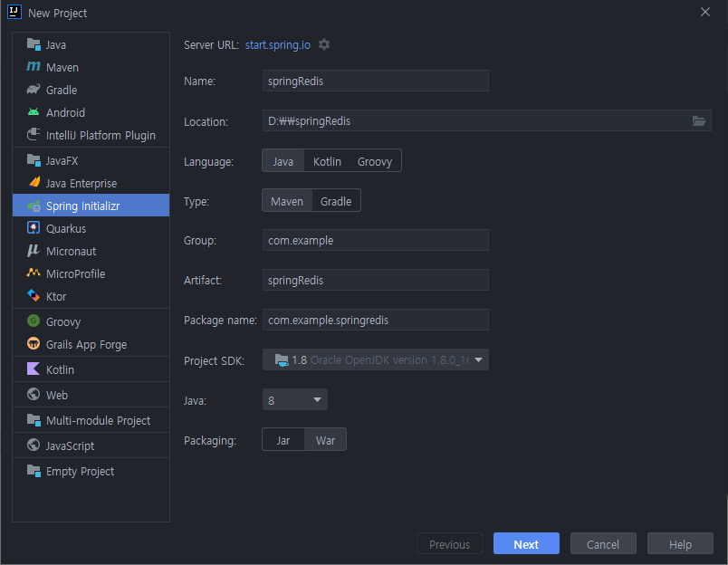728x565 pixels.
Task: Select Gradle in the left sidebar
Action: coord(91,90)
